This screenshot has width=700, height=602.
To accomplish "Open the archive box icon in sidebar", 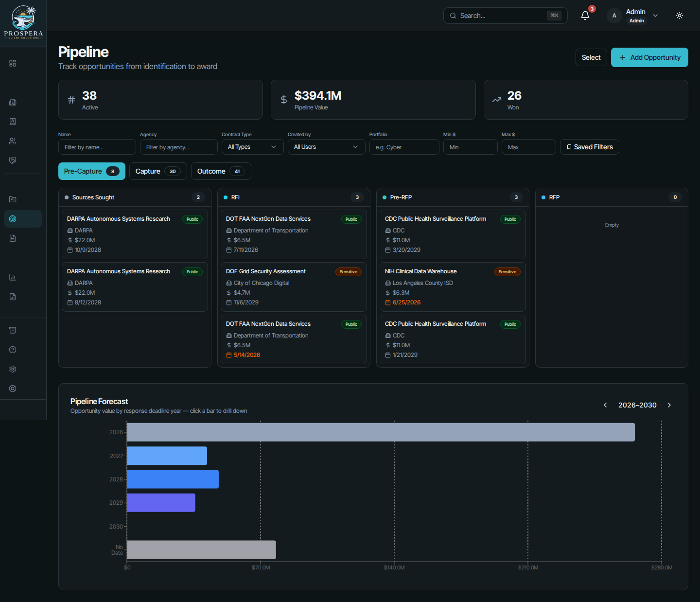I will pos(13,330).
